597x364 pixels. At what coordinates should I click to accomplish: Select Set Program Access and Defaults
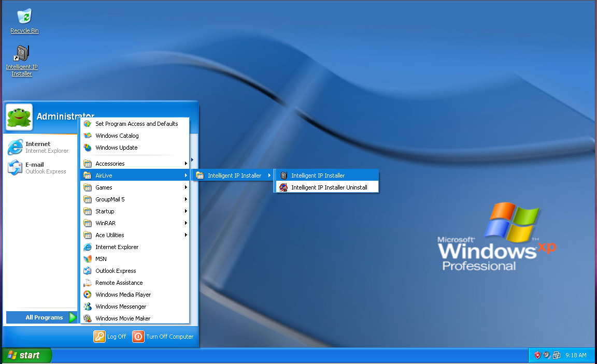(x=136, y=124)
